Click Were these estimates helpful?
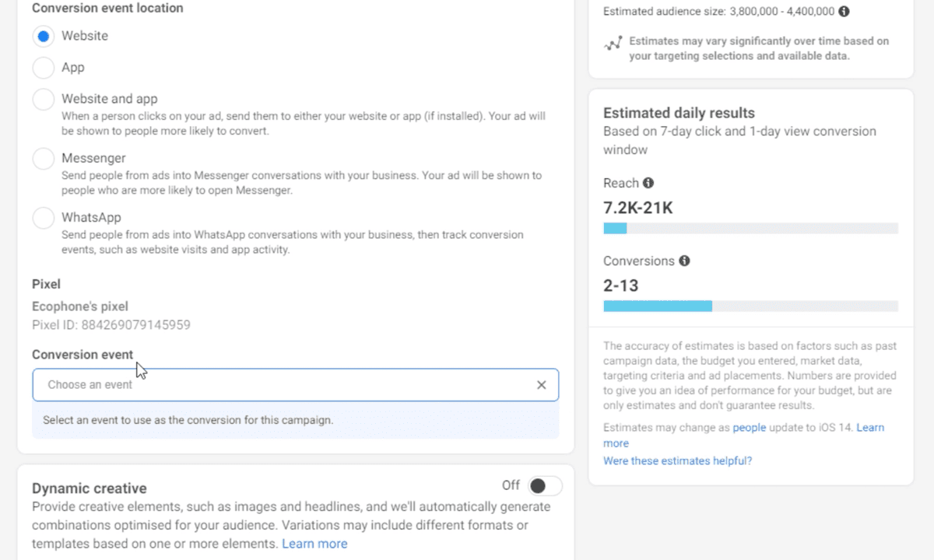The width and height of the screenshot is (934, 560). click(677, 460)
